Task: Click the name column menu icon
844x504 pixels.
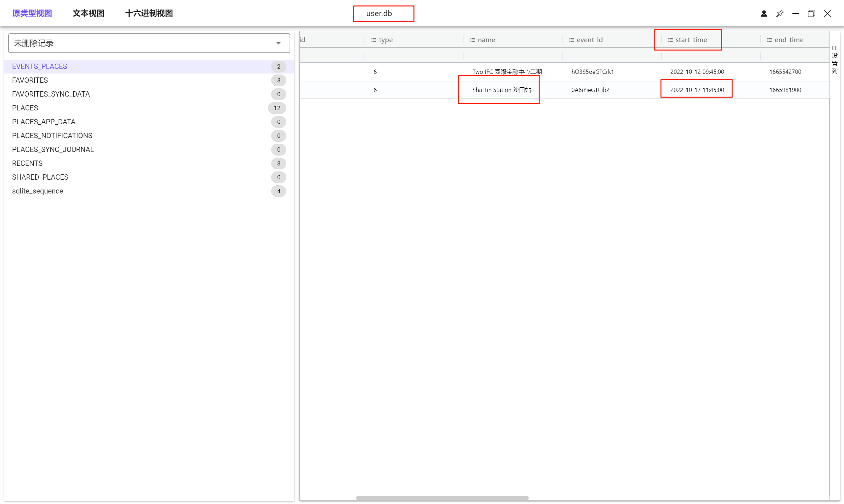Action: coord(472,40)
